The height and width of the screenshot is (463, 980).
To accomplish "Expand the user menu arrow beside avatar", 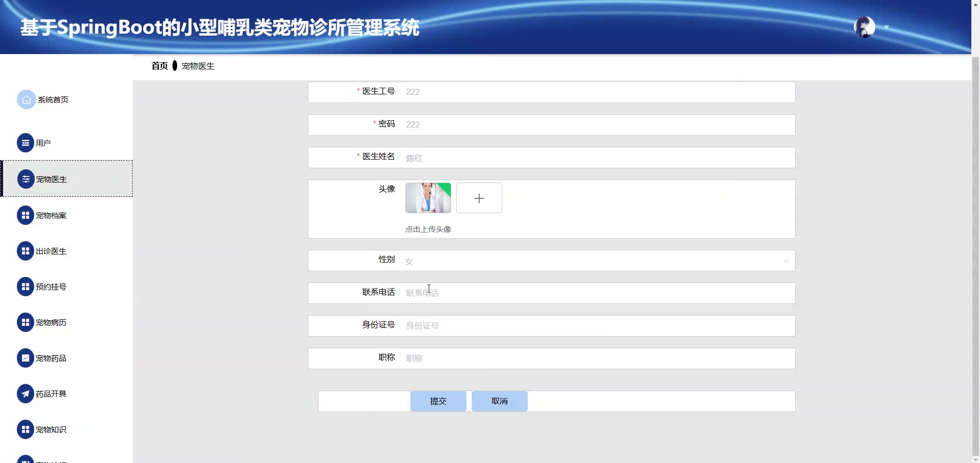I will tap(887, 27).
